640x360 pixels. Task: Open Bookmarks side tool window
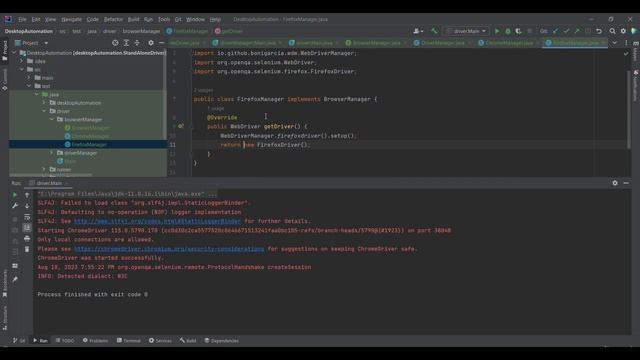coord(5,283)
